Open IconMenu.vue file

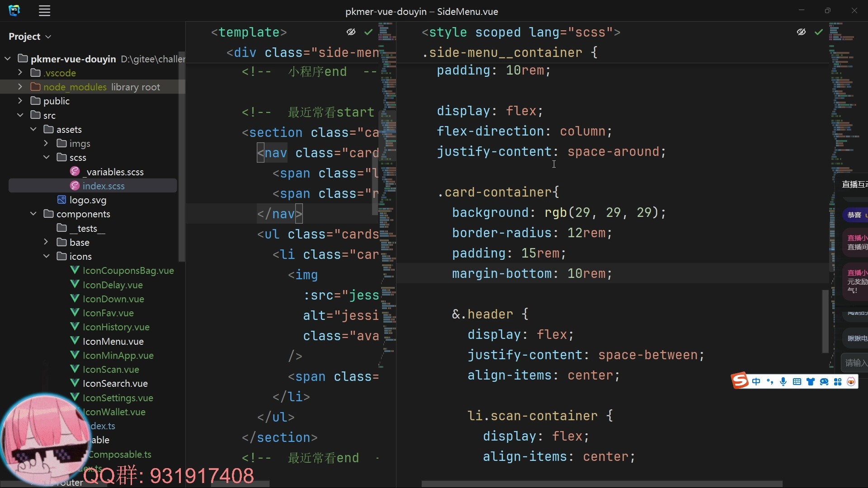click(113, 341)
